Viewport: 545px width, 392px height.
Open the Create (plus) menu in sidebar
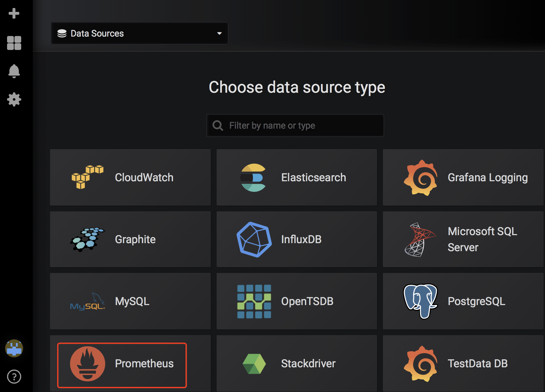(14, 13)
